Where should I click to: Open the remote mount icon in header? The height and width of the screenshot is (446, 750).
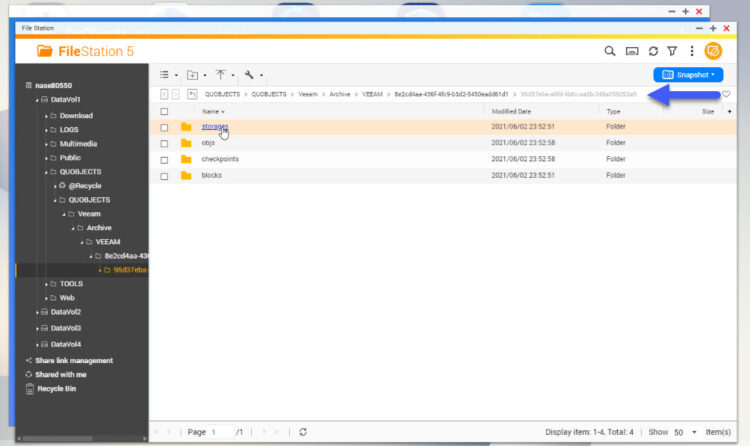[x=632, y=51]
